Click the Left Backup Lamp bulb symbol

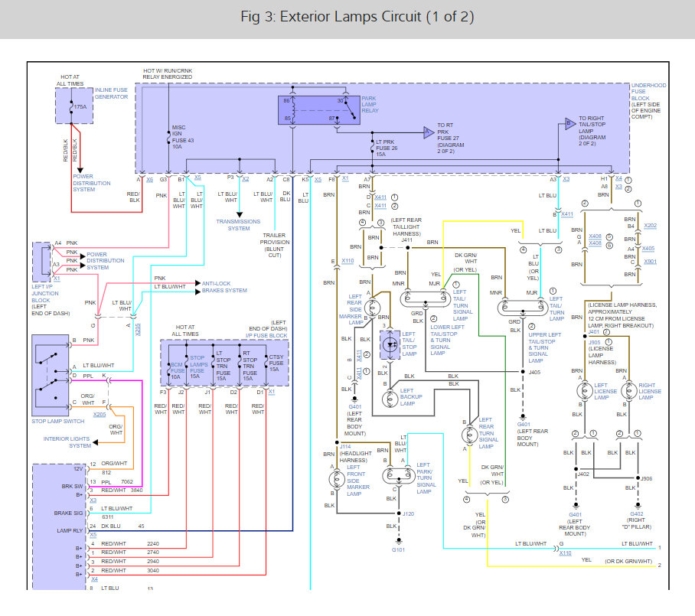click(390, 399)
